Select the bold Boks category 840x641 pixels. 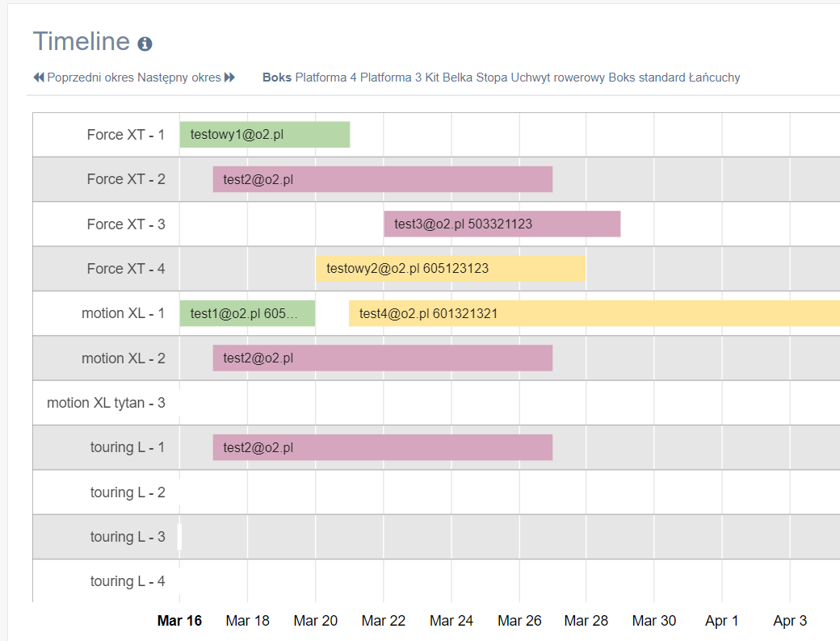coord(277,78)
